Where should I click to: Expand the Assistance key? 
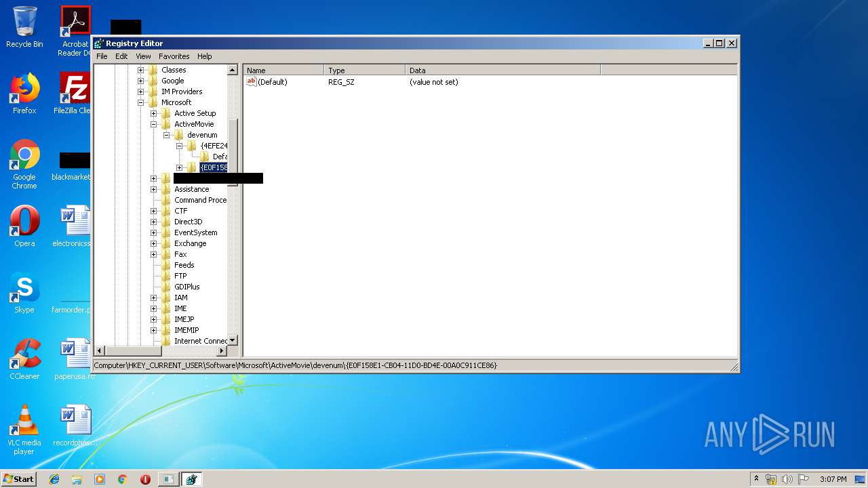click(153, 189)
